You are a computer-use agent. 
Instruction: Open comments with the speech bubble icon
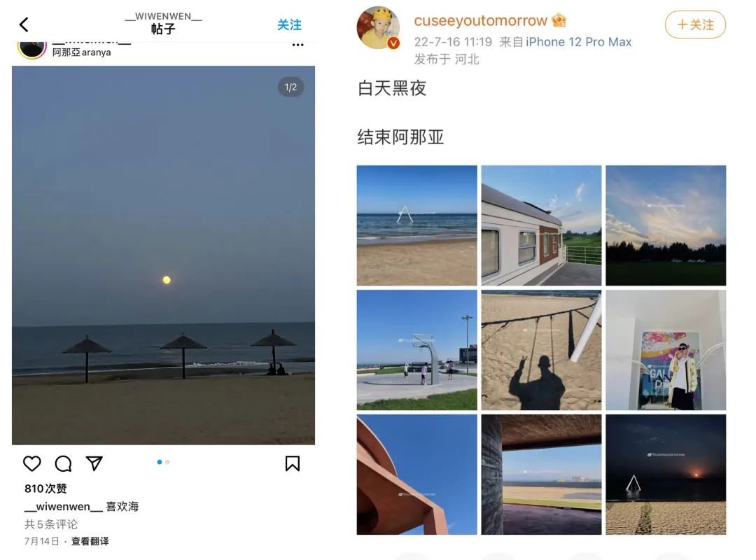[63, 463]
